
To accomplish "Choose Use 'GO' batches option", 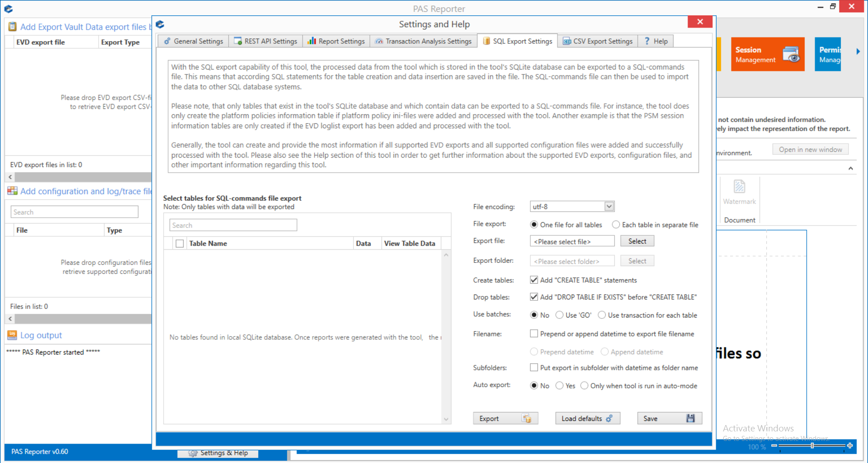I will pyautogui.click(x=559, y=315).
